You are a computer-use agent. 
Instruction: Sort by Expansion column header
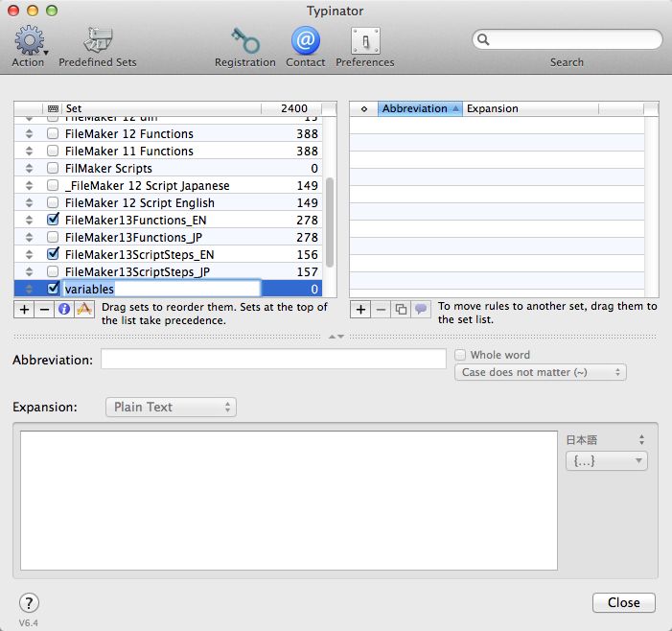(530, 109)
